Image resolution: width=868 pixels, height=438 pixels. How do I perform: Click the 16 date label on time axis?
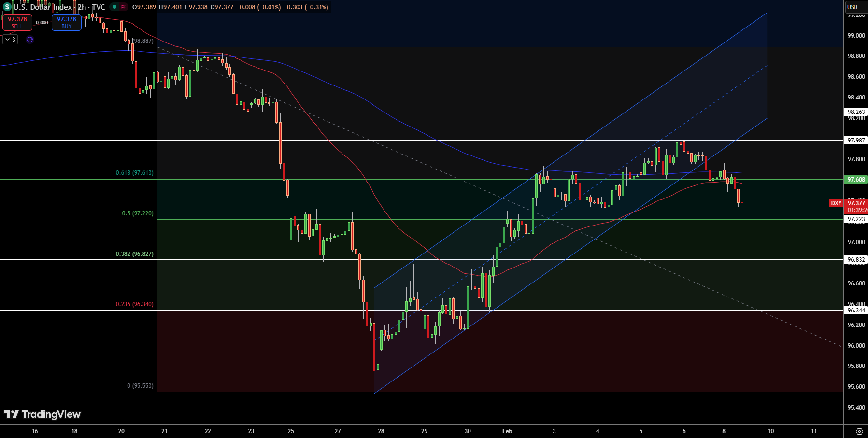[x=35, y=431]
